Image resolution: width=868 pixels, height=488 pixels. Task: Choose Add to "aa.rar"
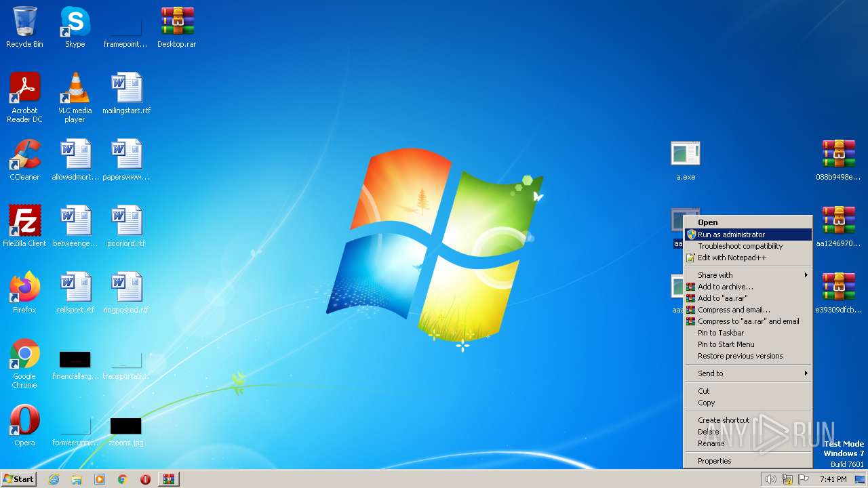pyautogui.click(x=747, y=298)
